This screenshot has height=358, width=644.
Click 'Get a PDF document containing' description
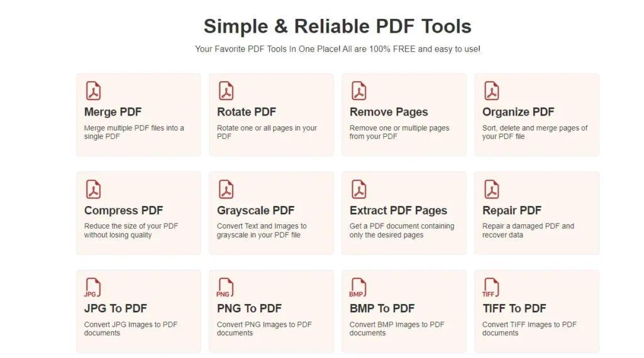(x=402, y=231)
